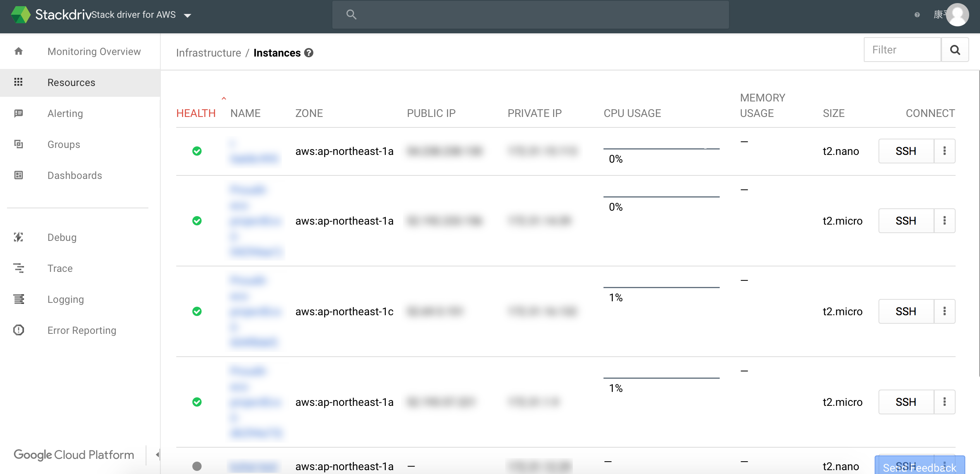Click the Logging icon in the sidebar
Viewport: 980px width, 474px height.
[x=18, y=299]
